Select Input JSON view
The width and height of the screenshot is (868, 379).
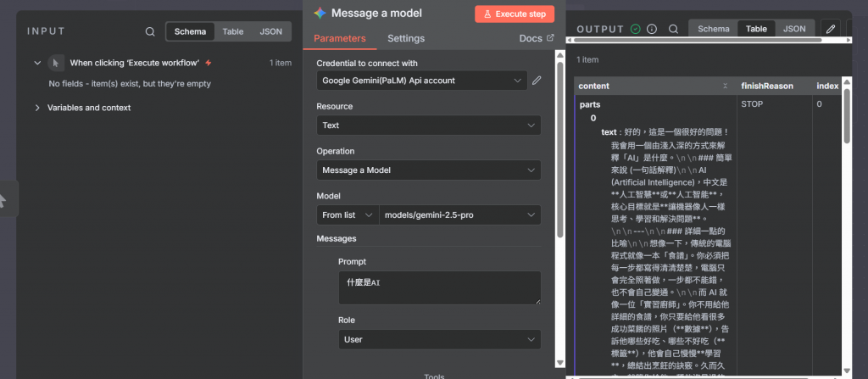[x=270, y=31]
